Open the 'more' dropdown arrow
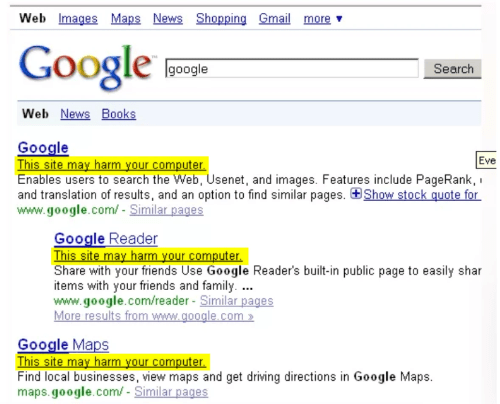500x404 pixels. coord(339,19)
